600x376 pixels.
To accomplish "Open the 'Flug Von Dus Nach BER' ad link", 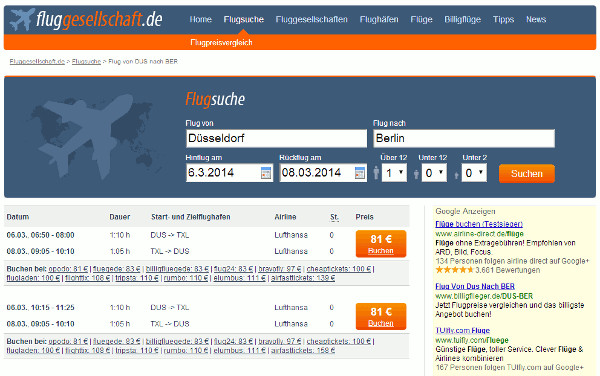I will (475, 286).
